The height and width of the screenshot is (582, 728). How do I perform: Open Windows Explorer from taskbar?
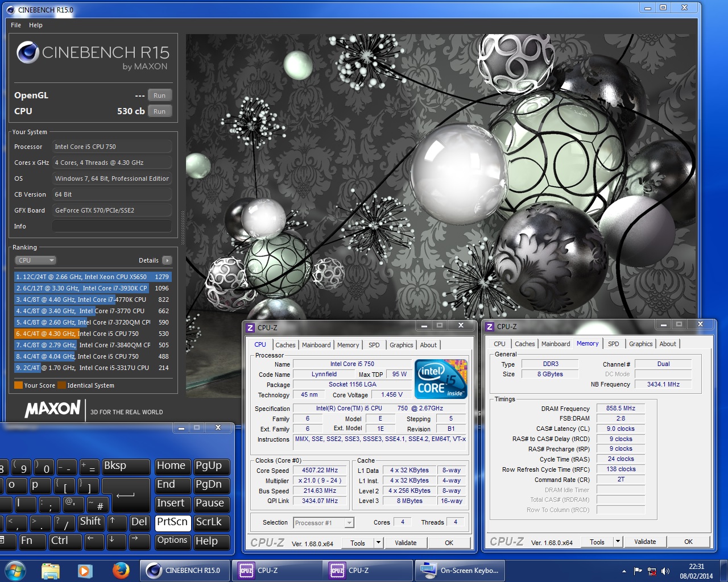pyautogui.click(x=51, y=571)
